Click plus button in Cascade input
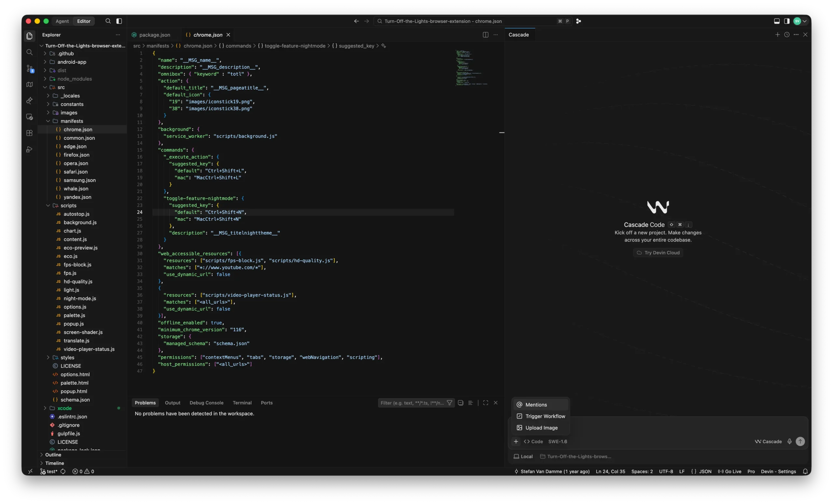The height and width of the screenshot is (504, 833). [516, 441]
